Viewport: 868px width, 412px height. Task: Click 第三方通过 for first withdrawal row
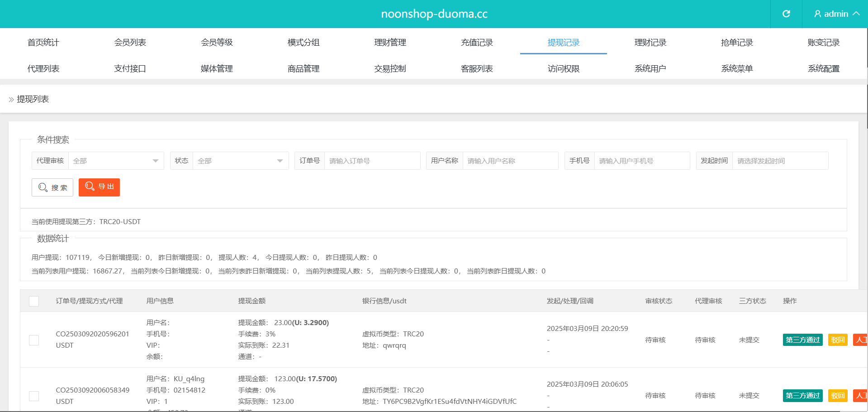(x=802, y=340)
